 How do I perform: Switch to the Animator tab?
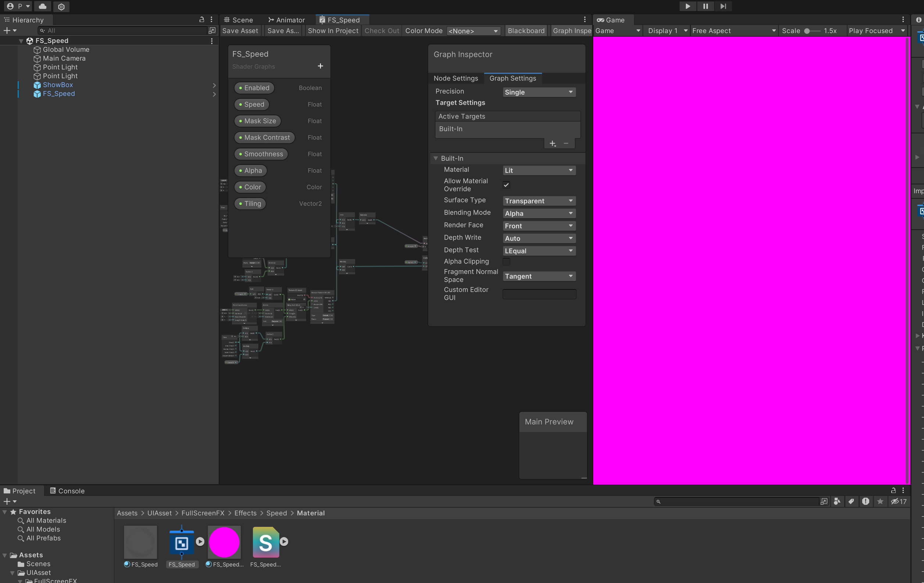[x=286, y=20]
